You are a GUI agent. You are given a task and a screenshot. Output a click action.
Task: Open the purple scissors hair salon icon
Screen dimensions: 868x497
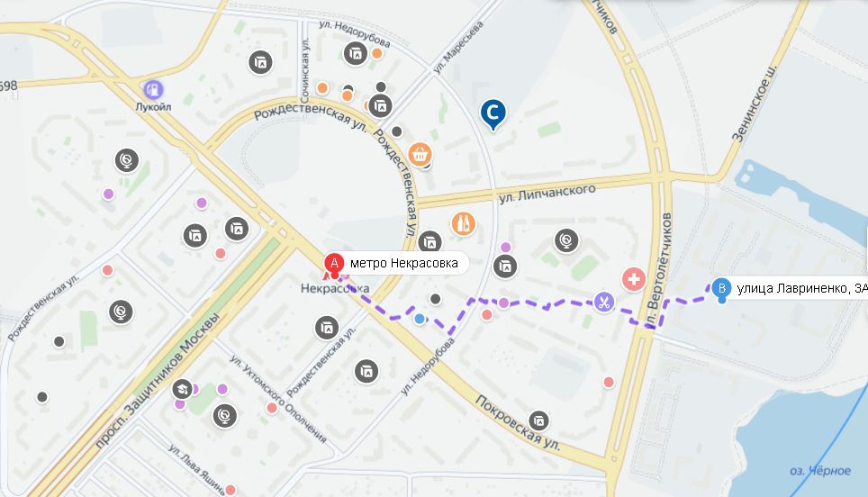[604, 303]
